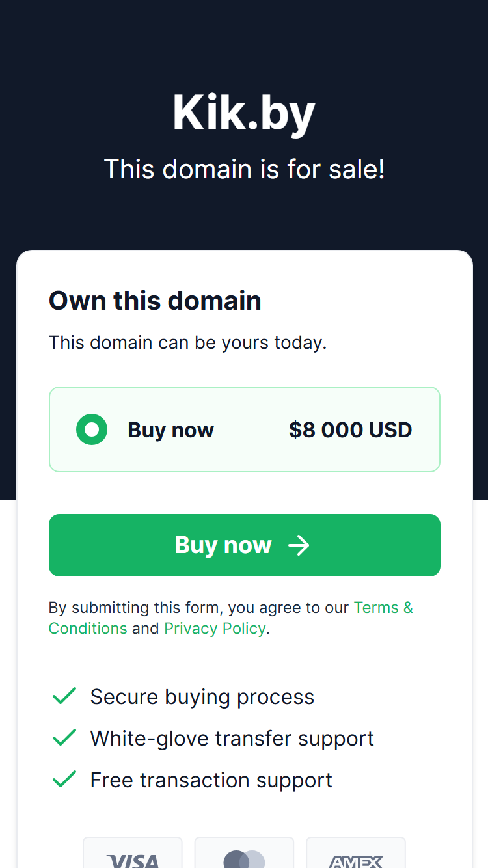Click checkmark beside White-glove transfer support
The image size is (488, 868).
click(64, 738)
